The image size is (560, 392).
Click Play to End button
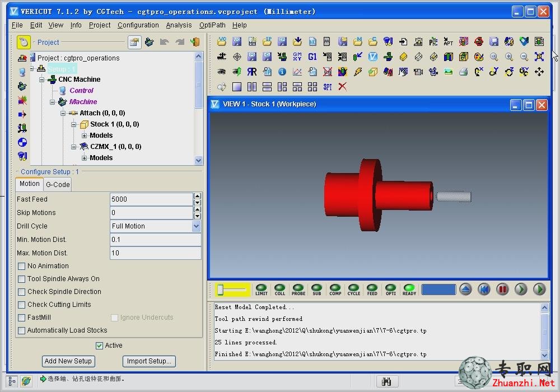pos(539,289)
